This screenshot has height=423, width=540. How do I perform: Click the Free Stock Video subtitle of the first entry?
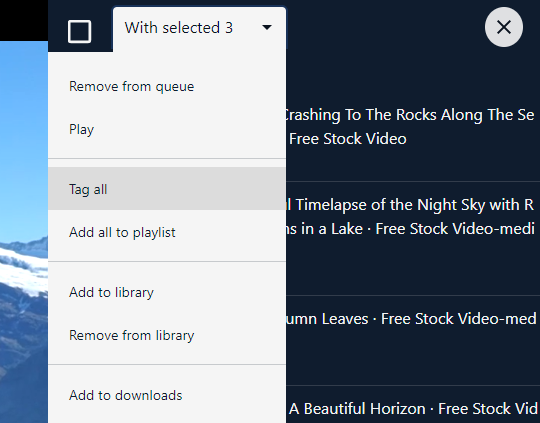click(347, 139)
